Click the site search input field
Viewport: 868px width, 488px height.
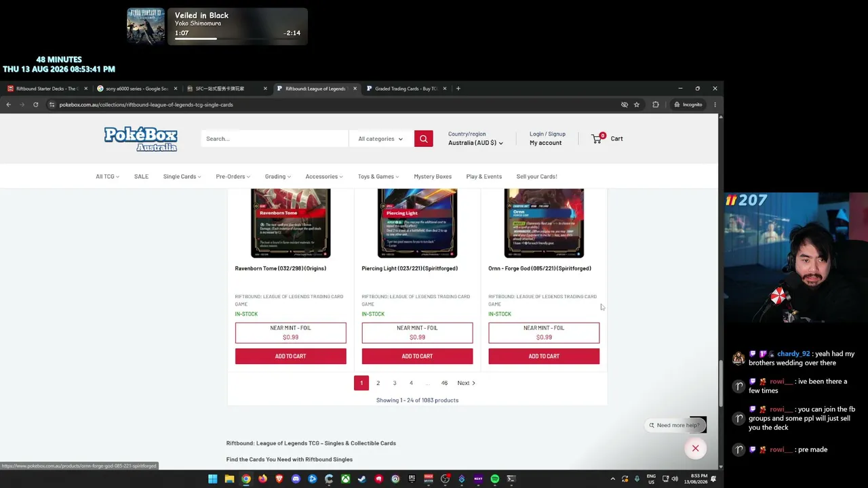(275, 139)
